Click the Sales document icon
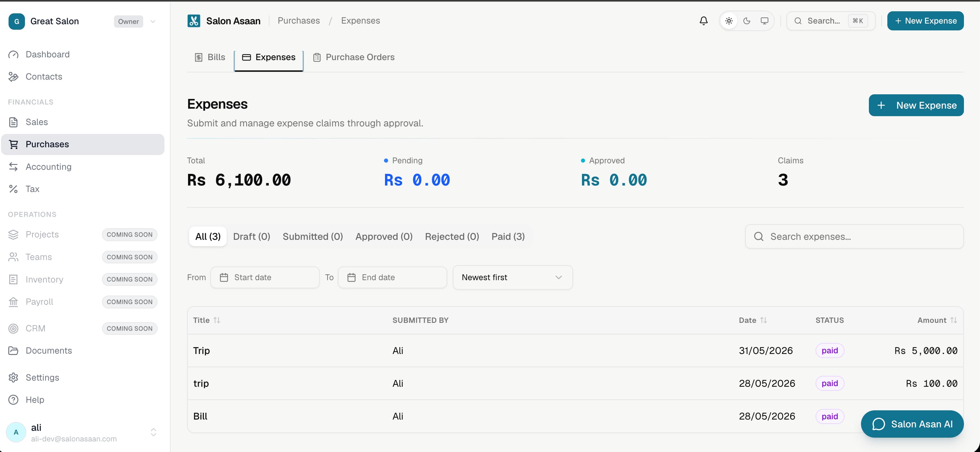This screenshot has height=452, width=980. (x=13, y=122)
